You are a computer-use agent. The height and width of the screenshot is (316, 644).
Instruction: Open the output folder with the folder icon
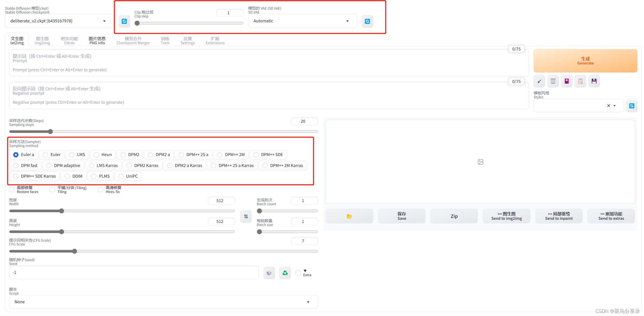[349, 216]
